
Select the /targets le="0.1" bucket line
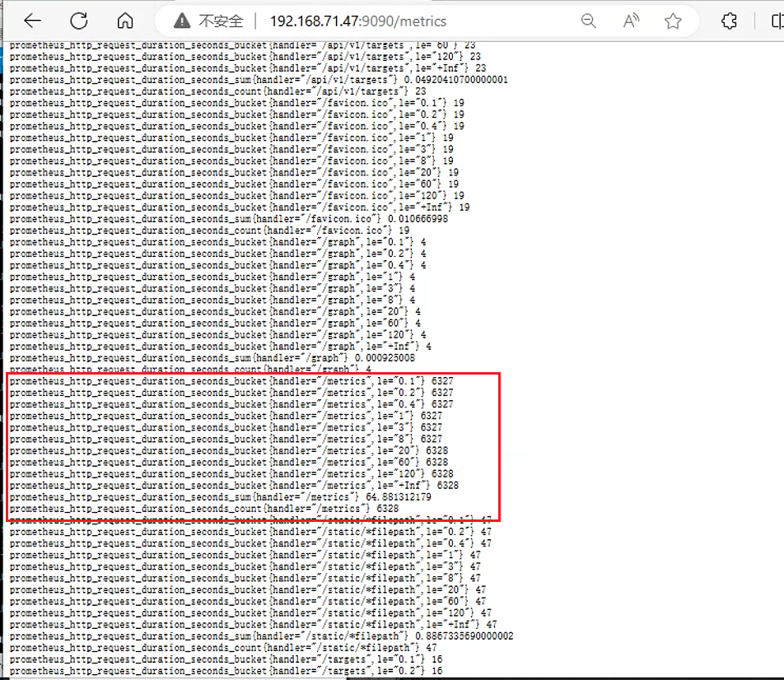coord(226,659)
